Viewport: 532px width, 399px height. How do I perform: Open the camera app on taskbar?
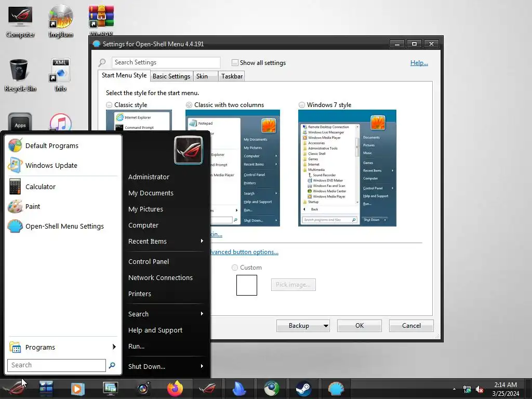point(143,389)
